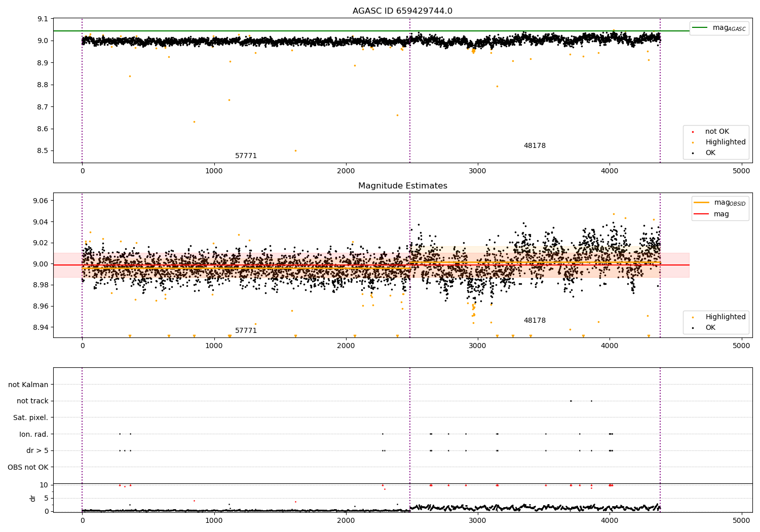
Task: Click the 57771 label in Magnitude Estimates plot
Action: [x=246, y=331]
